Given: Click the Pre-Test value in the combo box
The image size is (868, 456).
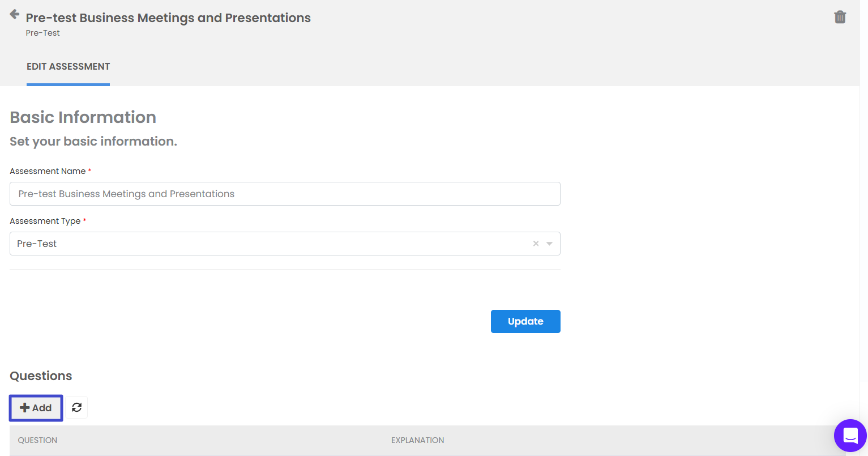Looking at the screenshot, I should click(37, 244).
